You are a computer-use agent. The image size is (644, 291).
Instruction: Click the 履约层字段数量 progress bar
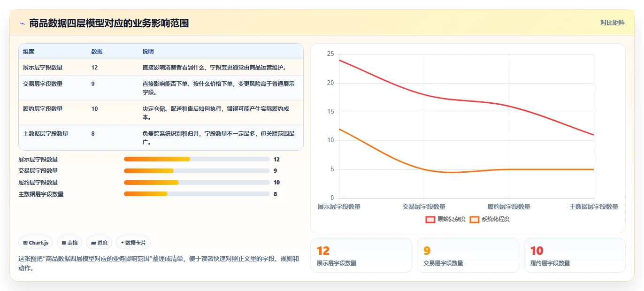(197, 183)
